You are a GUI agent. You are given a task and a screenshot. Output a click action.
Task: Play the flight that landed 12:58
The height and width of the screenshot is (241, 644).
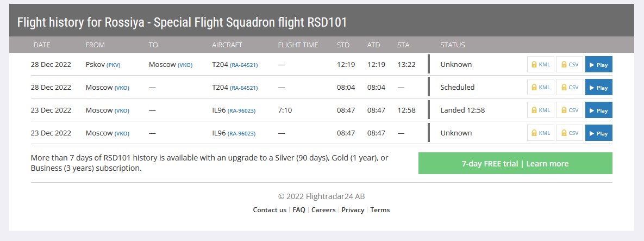598,110
